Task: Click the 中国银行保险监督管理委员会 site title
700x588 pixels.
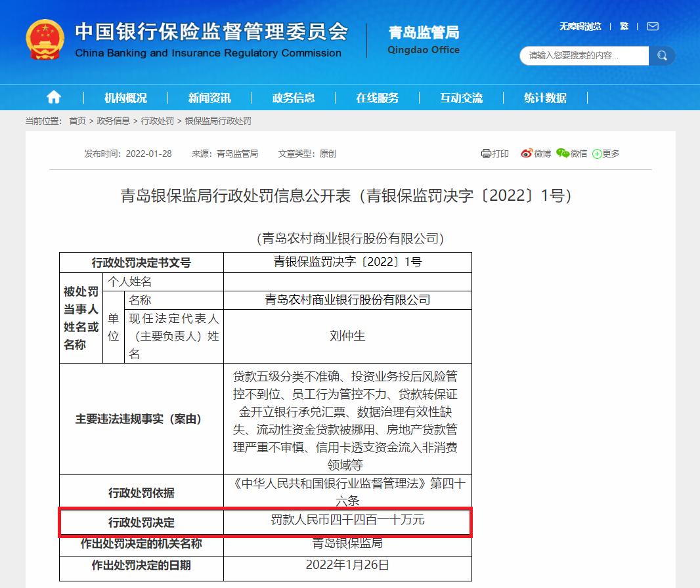Action: click(x=211, y=40)
